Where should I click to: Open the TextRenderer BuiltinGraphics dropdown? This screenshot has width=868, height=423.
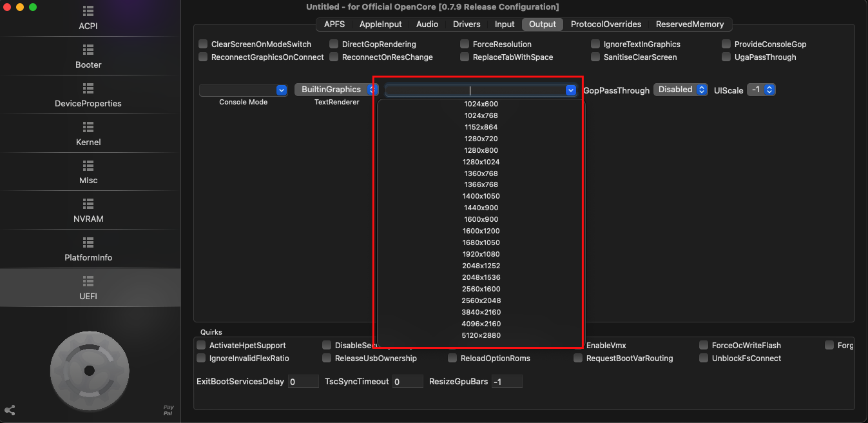coord(336,90)
